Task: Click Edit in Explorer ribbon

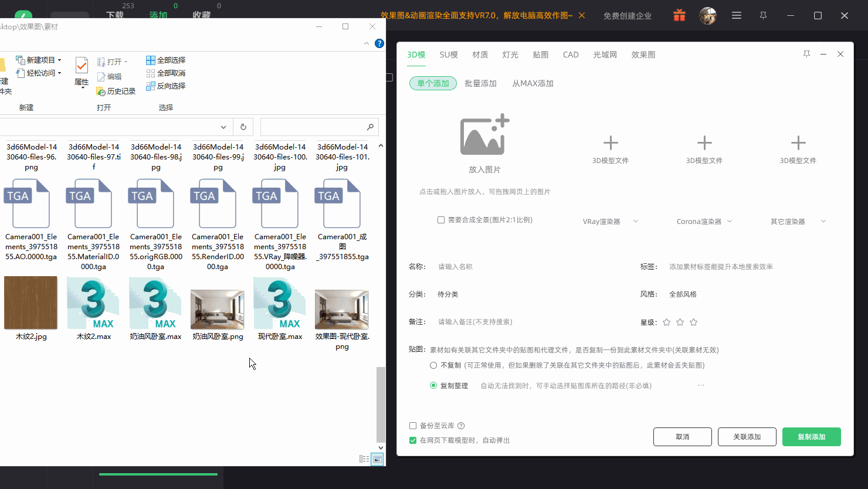Action: 109,76
